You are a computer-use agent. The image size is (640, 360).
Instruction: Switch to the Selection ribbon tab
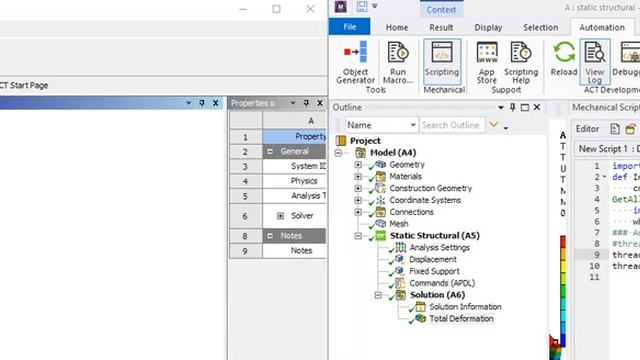[x=540, y=27]
